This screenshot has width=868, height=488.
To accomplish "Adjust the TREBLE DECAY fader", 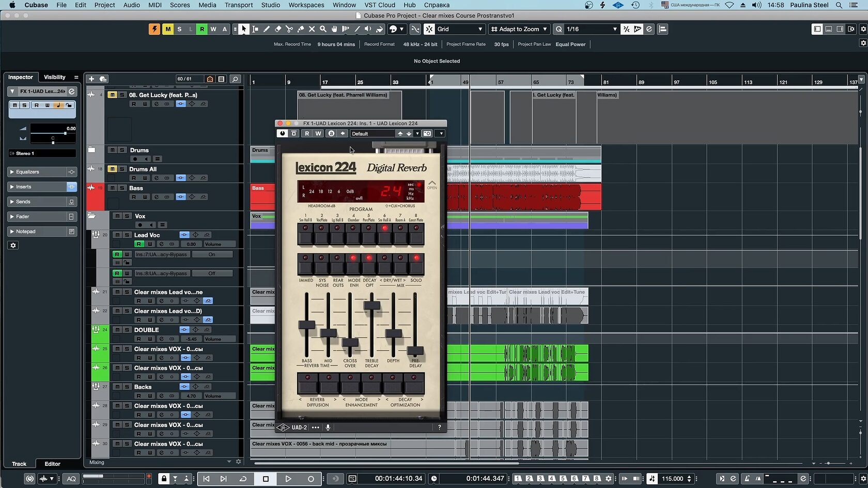I will tap(371, 305).
